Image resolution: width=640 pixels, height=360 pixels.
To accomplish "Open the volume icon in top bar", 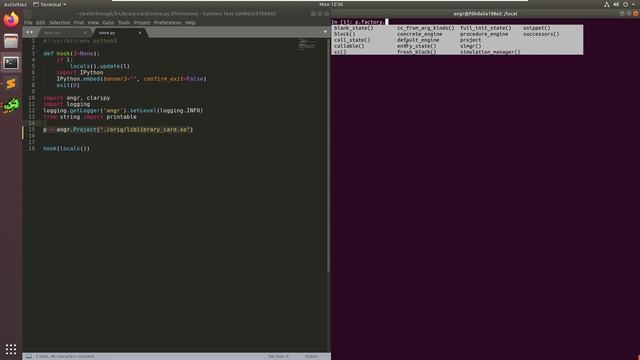I will [x=616, y=4].
